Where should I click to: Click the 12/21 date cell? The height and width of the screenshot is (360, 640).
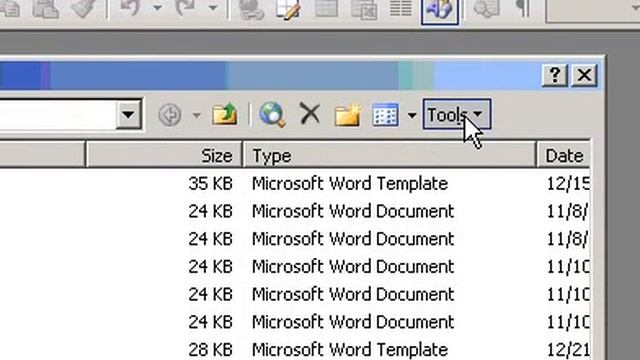[568, 350]
